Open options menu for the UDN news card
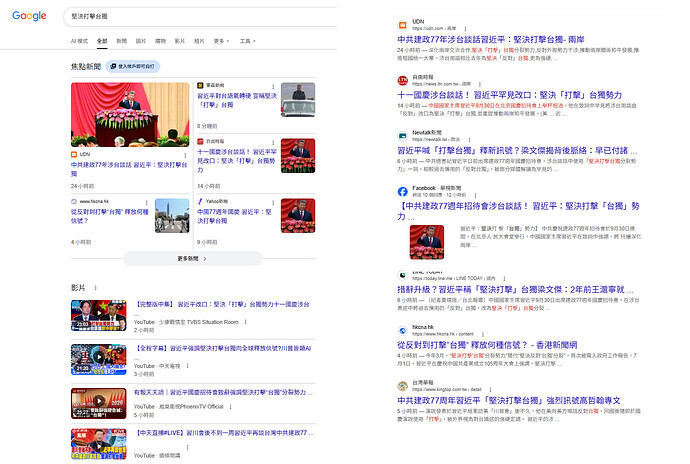Viewport: 690px width, 464px height. (185, 155)
